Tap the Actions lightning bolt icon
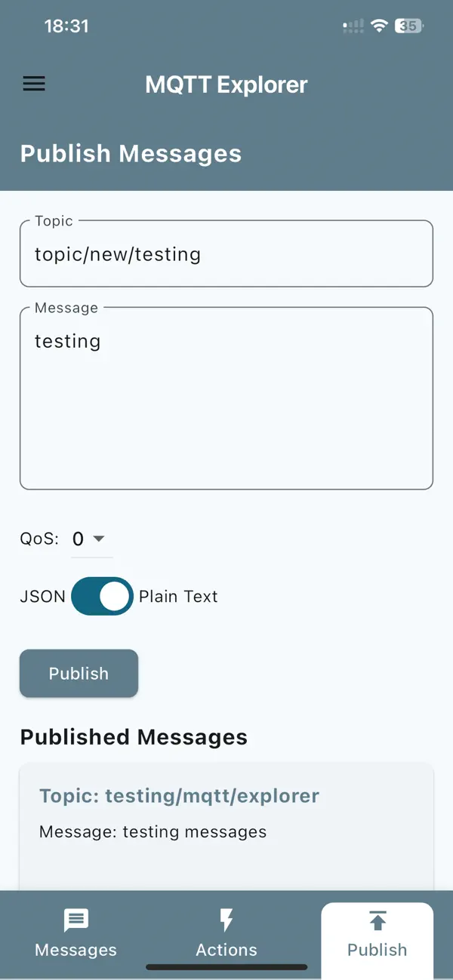453x980 pixels. point(226,919)
